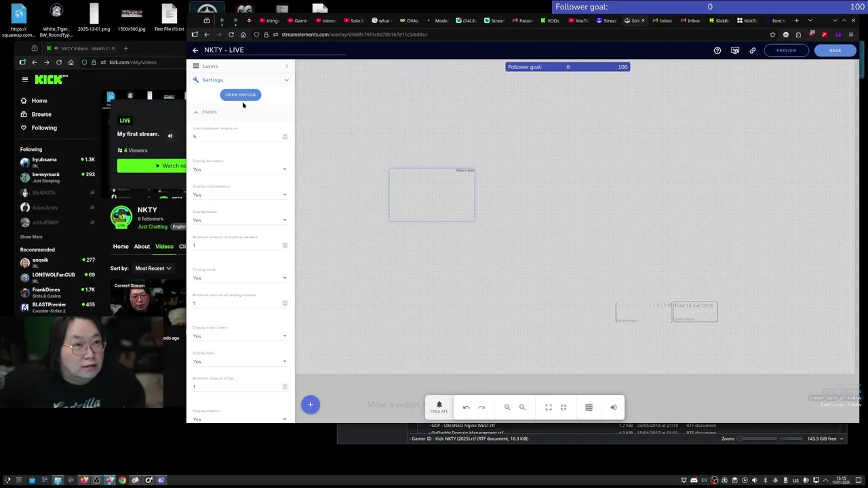This screenshot has width=868, height=488.
Task: Click the fit-to-screen expand icon
Action: [x=549, y=407]
